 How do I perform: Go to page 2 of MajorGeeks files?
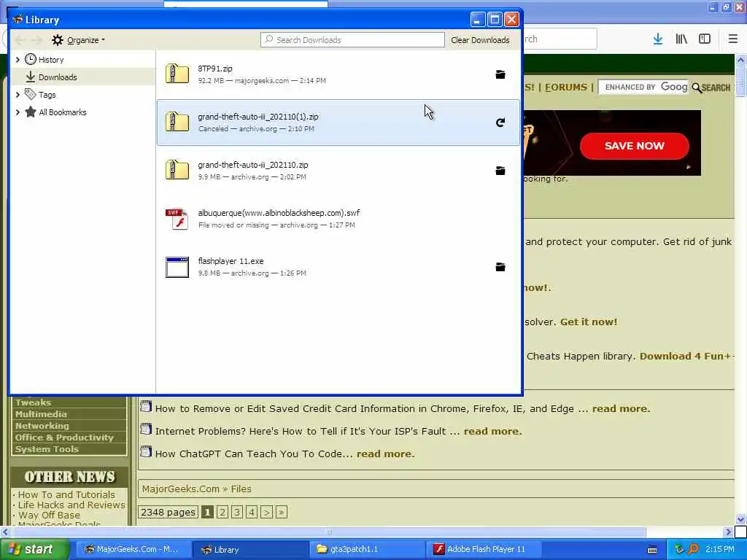point(222,513)
